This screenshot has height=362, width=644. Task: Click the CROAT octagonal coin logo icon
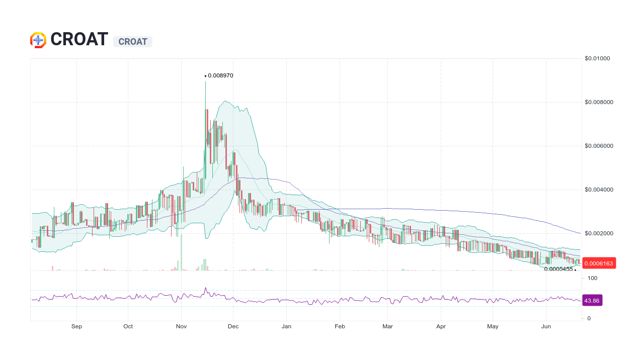pyautogui.click(x=37, y=39)
